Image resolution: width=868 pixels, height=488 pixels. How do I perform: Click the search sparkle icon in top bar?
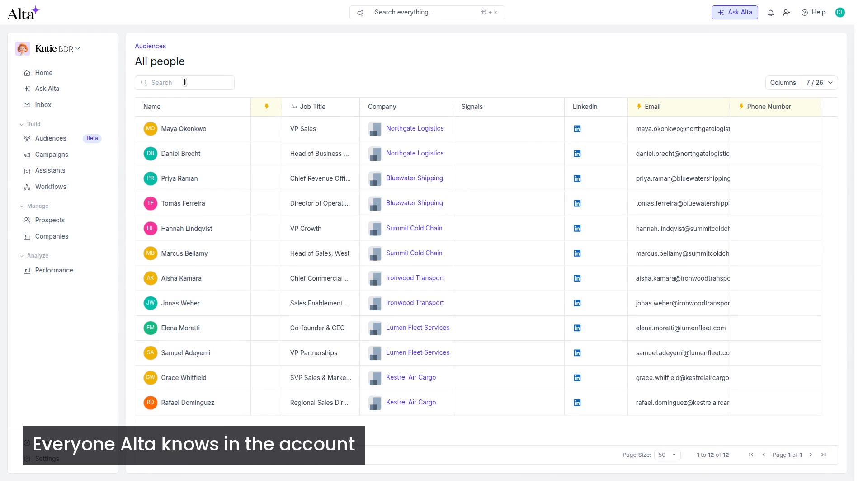(360, 13)
